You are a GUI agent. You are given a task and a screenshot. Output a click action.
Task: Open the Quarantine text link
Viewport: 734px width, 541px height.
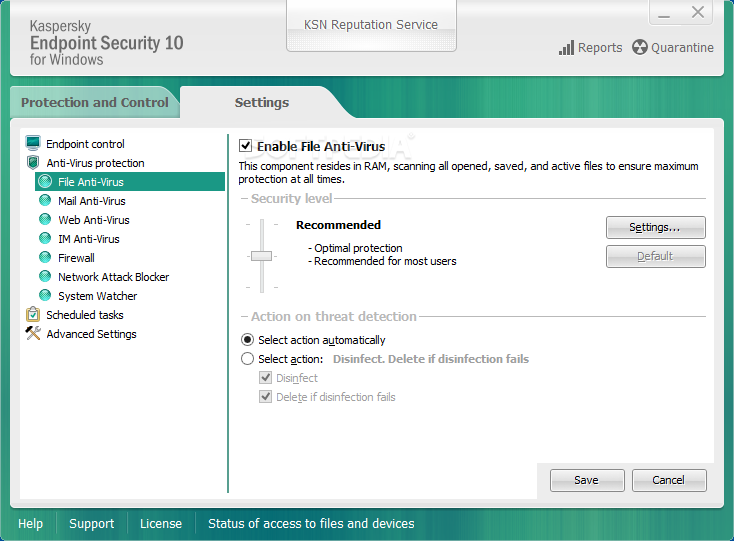(682, 48)
